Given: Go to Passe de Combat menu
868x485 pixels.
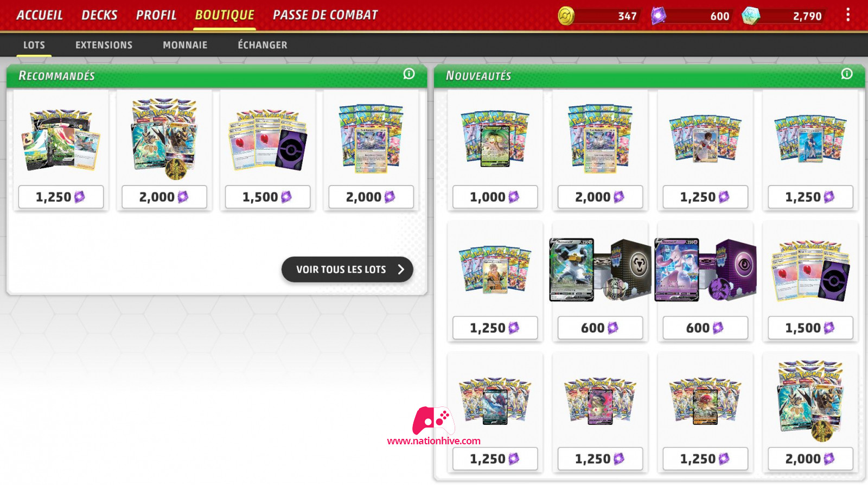Looking at the screenshot, I should coord(325,15).
